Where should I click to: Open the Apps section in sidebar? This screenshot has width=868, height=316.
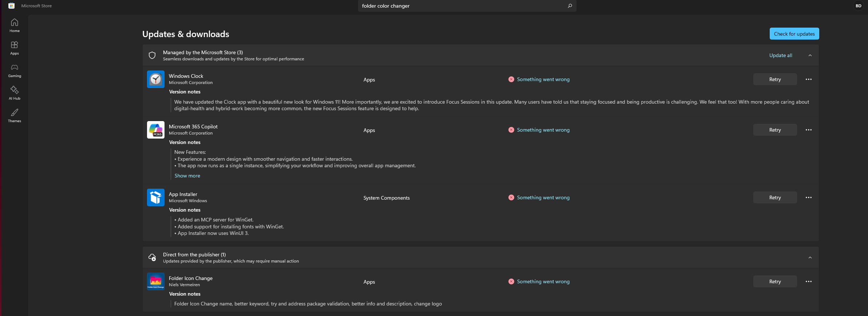pos(15,48)
